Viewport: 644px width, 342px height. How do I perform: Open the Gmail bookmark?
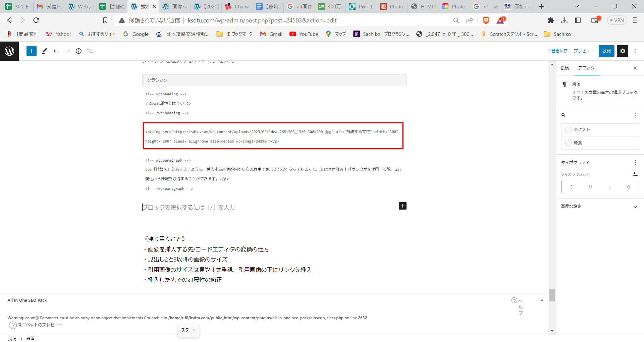point(271,34)
